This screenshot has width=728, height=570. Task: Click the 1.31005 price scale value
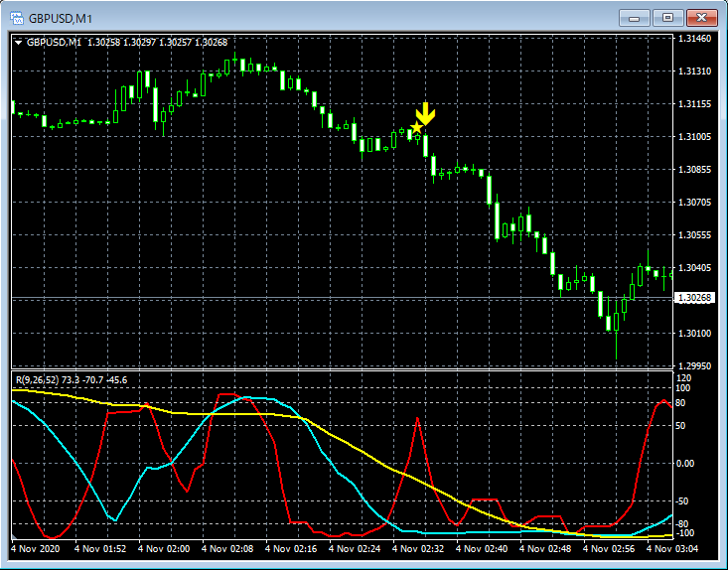[x=694, y=136]
